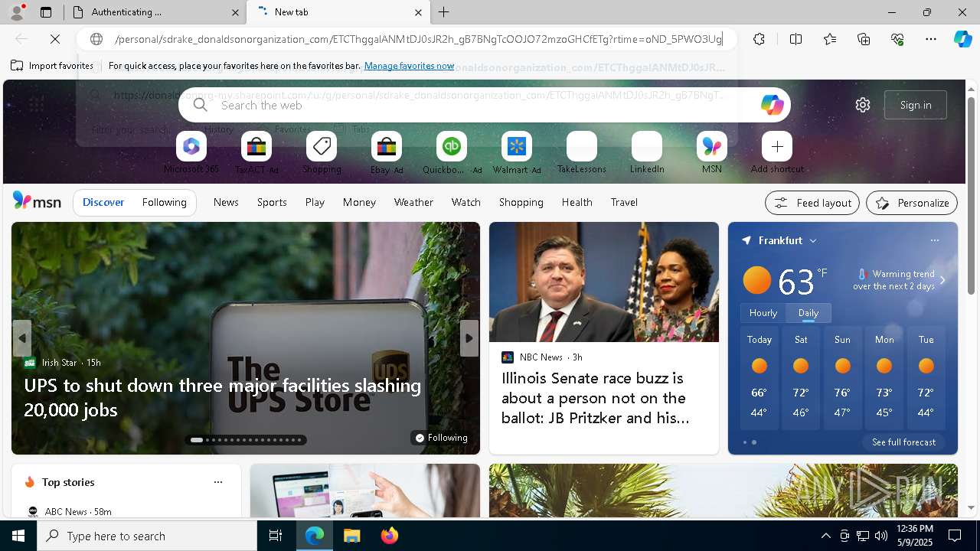Open the Health menu item
Screen dimensions: 980x551
pyautogui.click(x=577, y=203)
